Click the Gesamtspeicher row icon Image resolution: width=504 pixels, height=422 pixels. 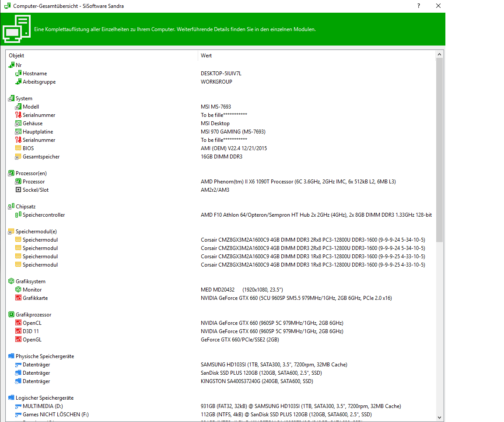18,157
